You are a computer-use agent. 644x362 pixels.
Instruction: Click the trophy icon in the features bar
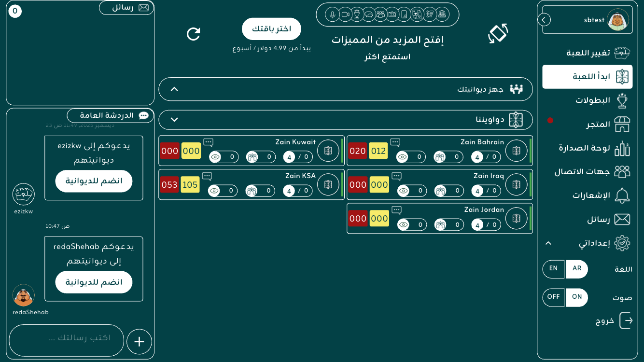click(x=357, y=14)
